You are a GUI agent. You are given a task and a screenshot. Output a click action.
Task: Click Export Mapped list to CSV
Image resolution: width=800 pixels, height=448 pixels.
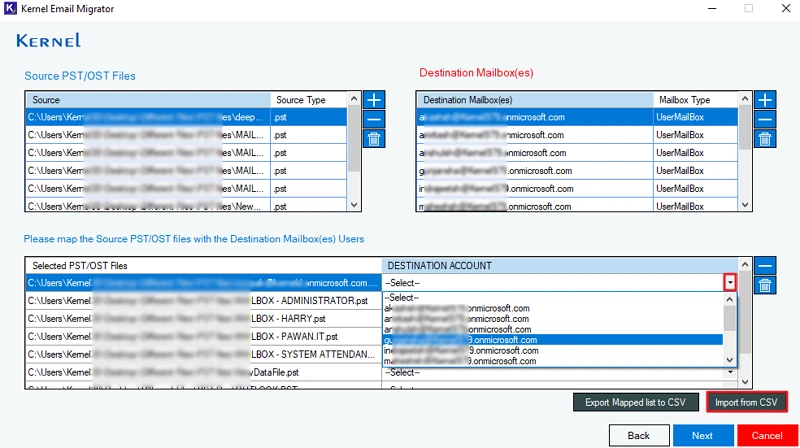[635, 403]
